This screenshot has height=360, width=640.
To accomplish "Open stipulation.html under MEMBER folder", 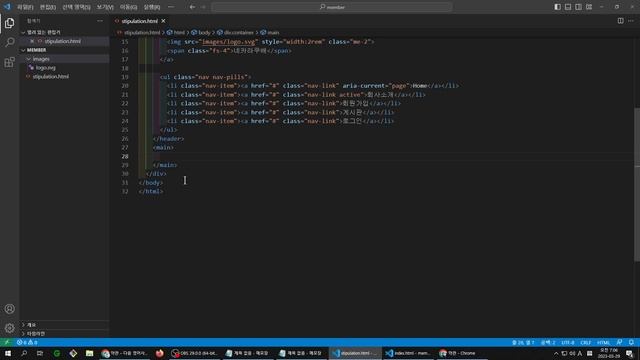I will [51, 77].
